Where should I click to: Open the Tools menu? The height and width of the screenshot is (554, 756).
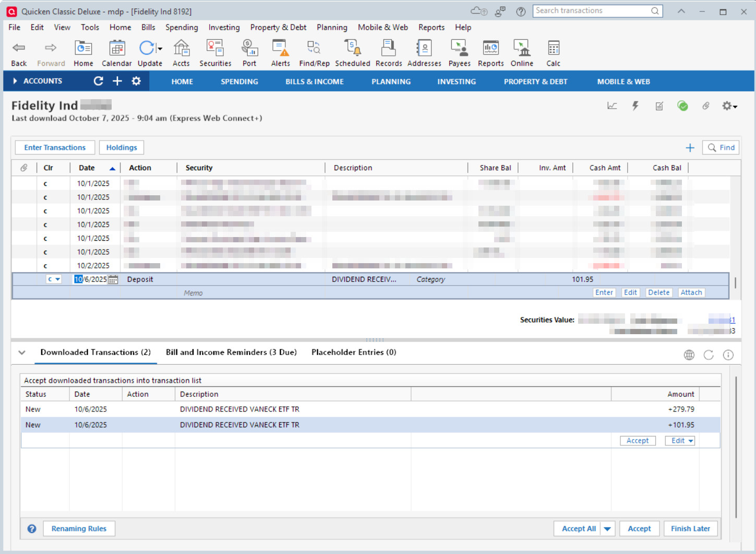pos(90,27)
